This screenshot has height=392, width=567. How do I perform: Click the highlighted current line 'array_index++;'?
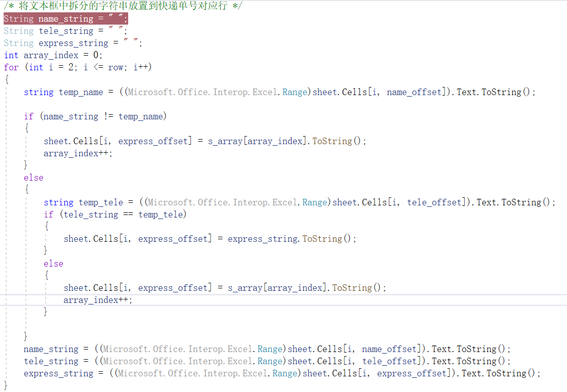[98, 300]
